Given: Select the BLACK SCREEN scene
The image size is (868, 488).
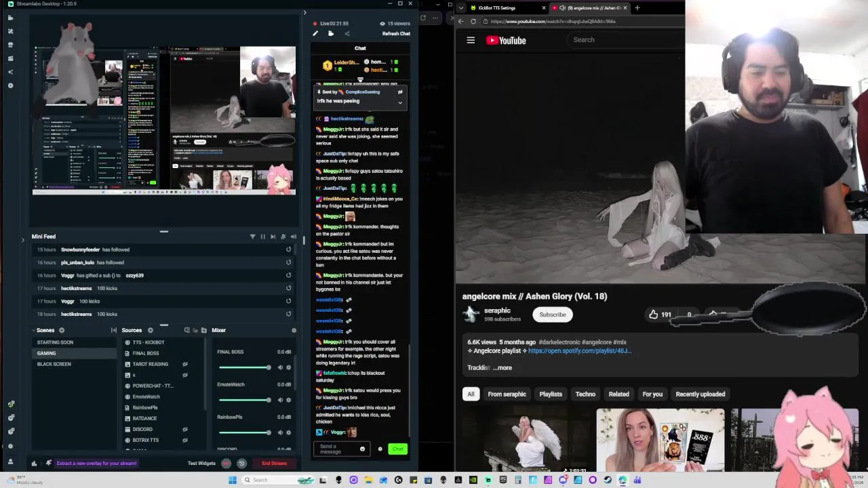Looking at the screenshot, I should click(75, 364).
